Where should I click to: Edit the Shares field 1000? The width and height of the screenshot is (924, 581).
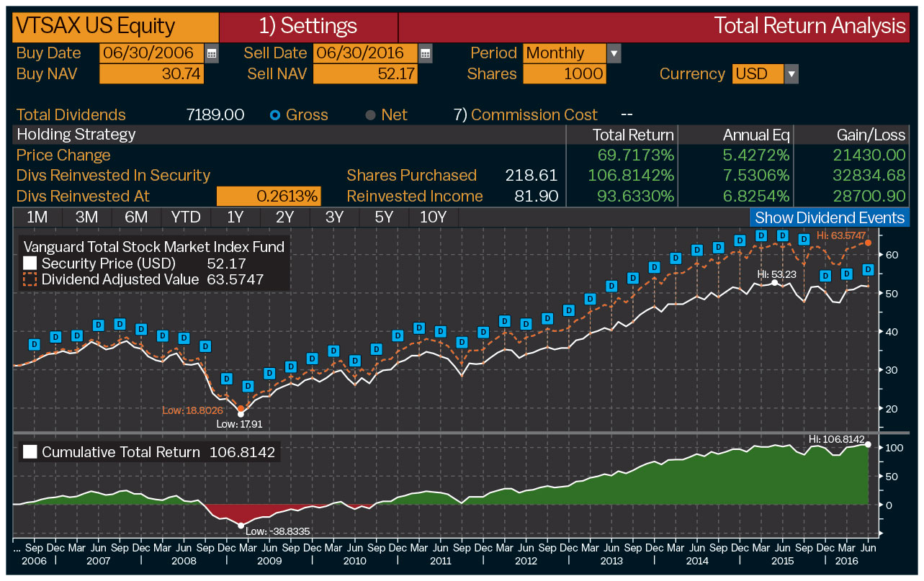[565, 74]
